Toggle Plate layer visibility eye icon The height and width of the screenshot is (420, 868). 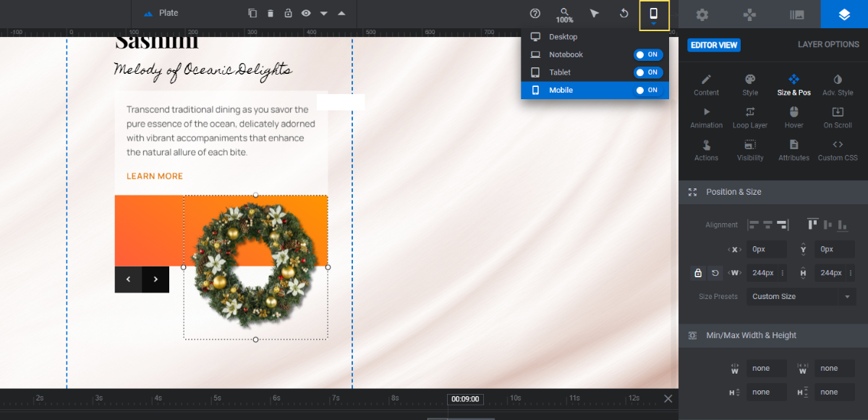(x=306, y=13)
